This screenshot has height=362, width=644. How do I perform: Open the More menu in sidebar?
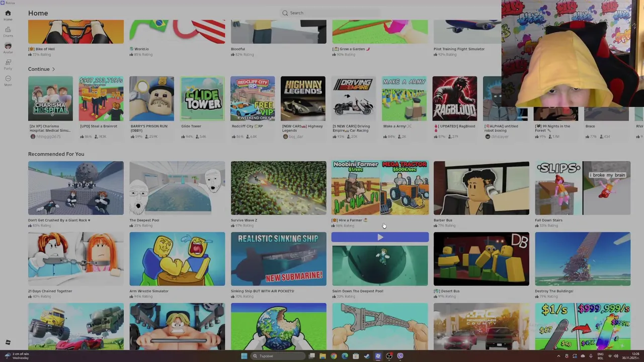coord(8,80)
